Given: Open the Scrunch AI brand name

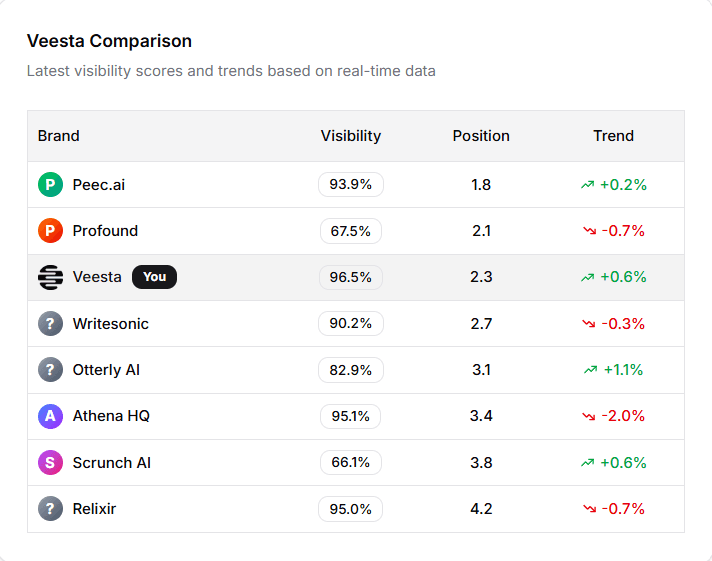Looking at the screenshot, I should 112,463.
